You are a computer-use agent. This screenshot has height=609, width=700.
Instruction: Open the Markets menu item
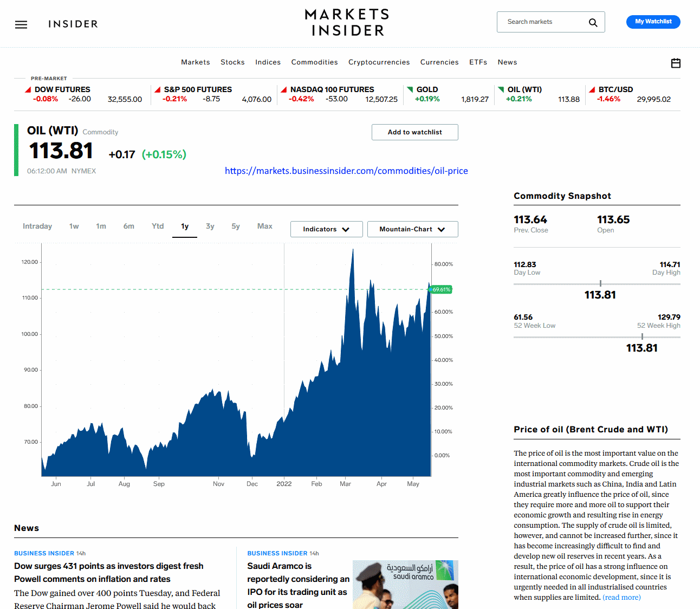coord(196,62)
